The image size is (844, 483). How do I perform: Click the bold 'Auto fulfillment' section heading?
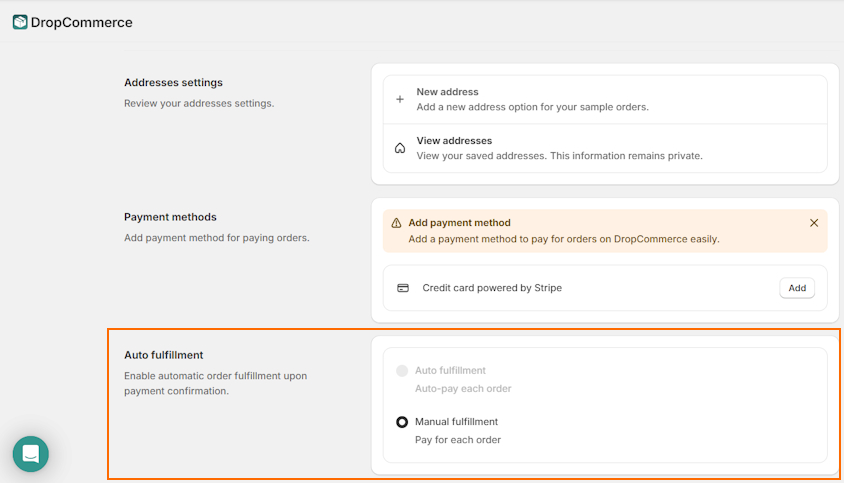[164, 355]
